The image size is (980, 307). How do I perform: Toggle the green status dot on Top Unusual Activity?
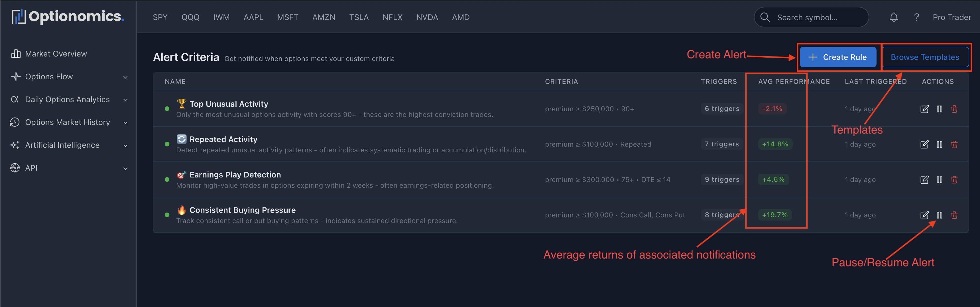coord(167,108)
